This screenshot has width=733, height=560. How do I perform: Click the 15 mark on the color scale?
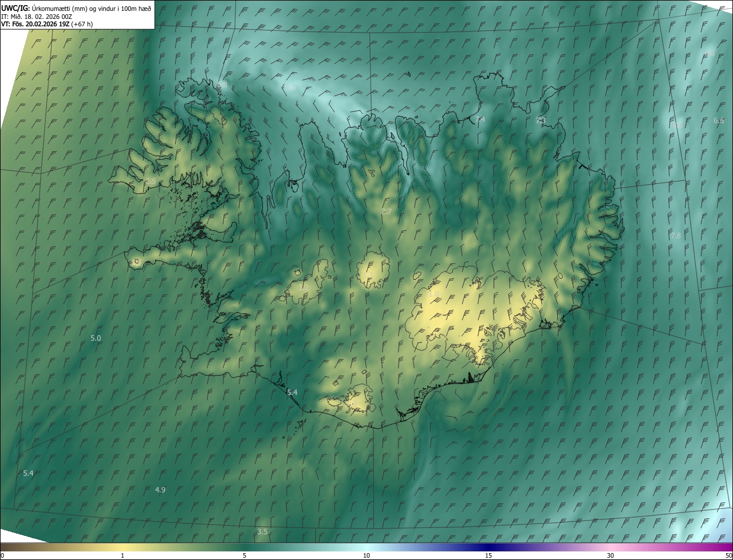click(488, 555)
